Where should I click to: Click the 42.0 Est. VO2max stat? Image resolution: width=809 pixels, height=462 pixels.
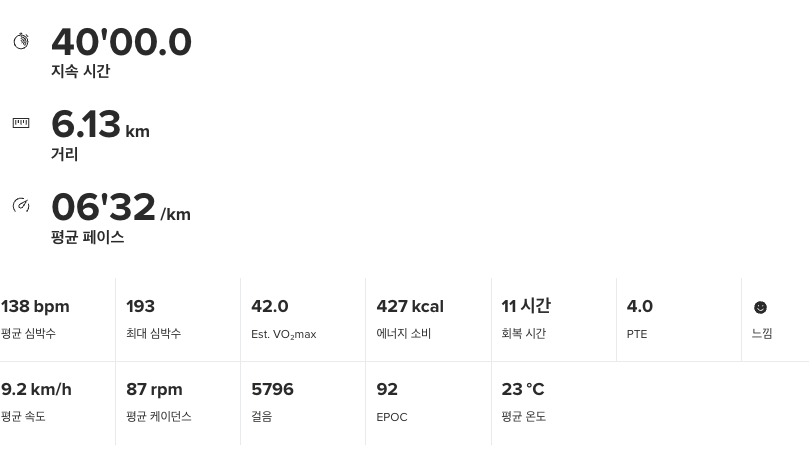coord(303,320)
